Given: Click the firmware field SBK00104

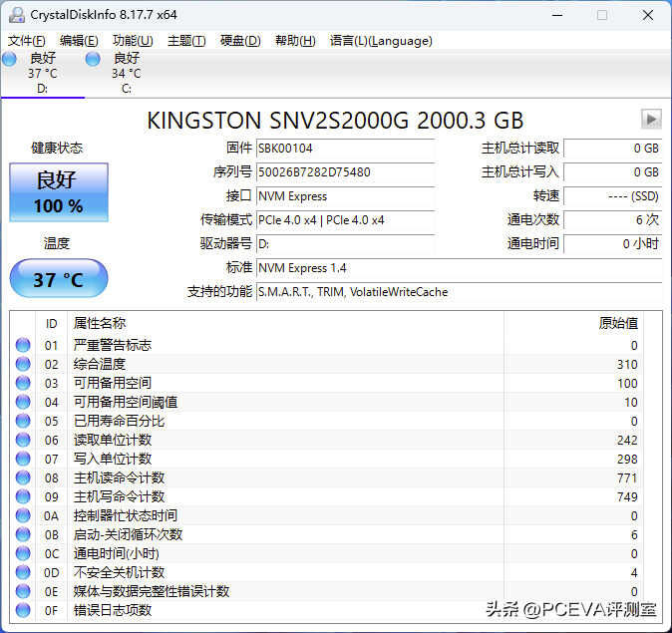Looking at the screenshot, I should coord(345,149).
